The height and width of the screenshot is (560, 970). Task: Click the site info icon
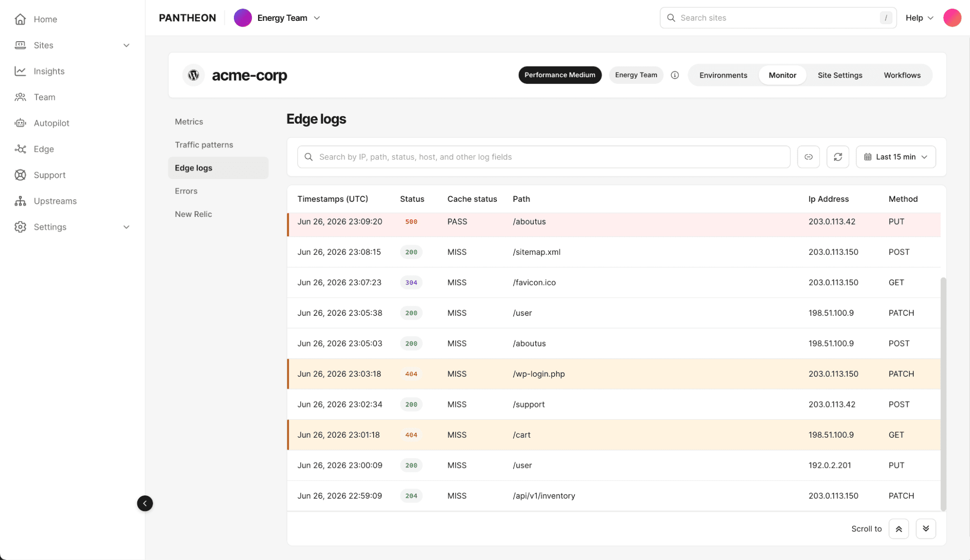pos(674,75)
